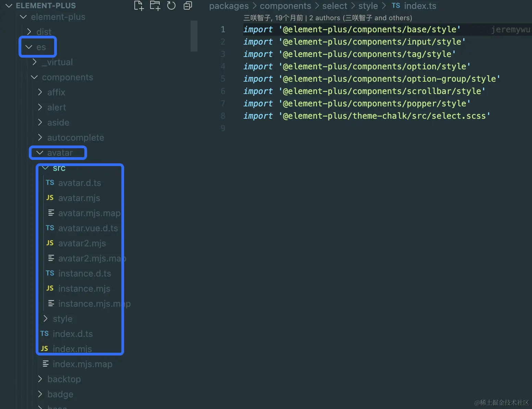Click the file icon beside avatar.mjs.map
The width and height of the screenshot is (532, 409).
click(51, 213)
